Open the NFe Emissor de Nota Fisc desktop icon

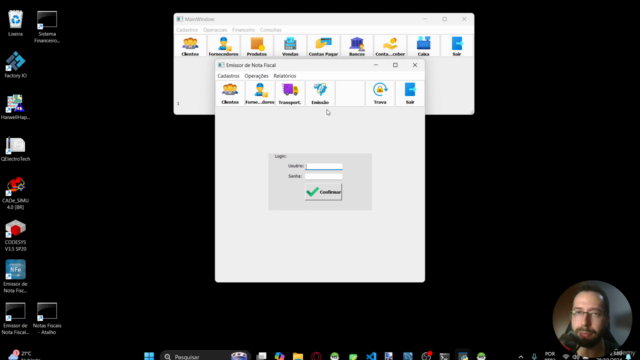16,277
